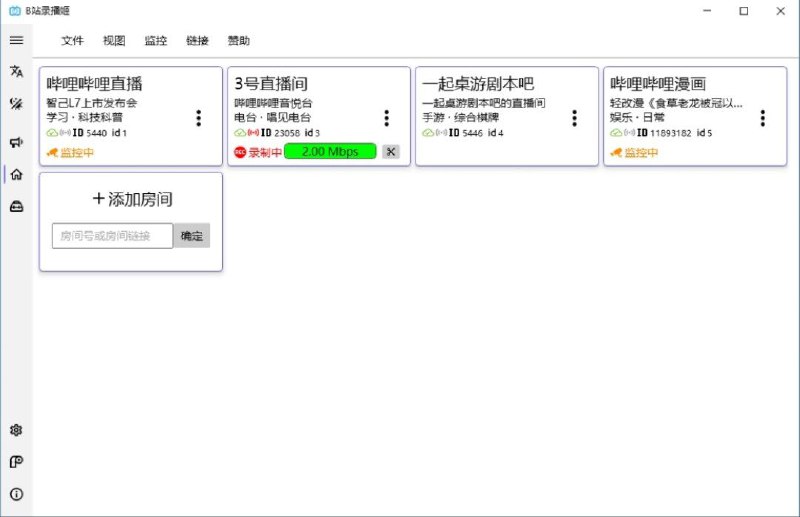Focus the room number or link input field
The height and width of the screenshot is (517, 800).
112,236
